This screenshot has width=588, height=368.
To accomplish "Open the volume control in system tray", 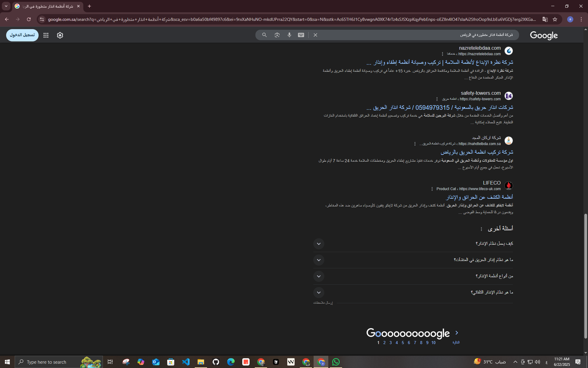I will point(538,362).
